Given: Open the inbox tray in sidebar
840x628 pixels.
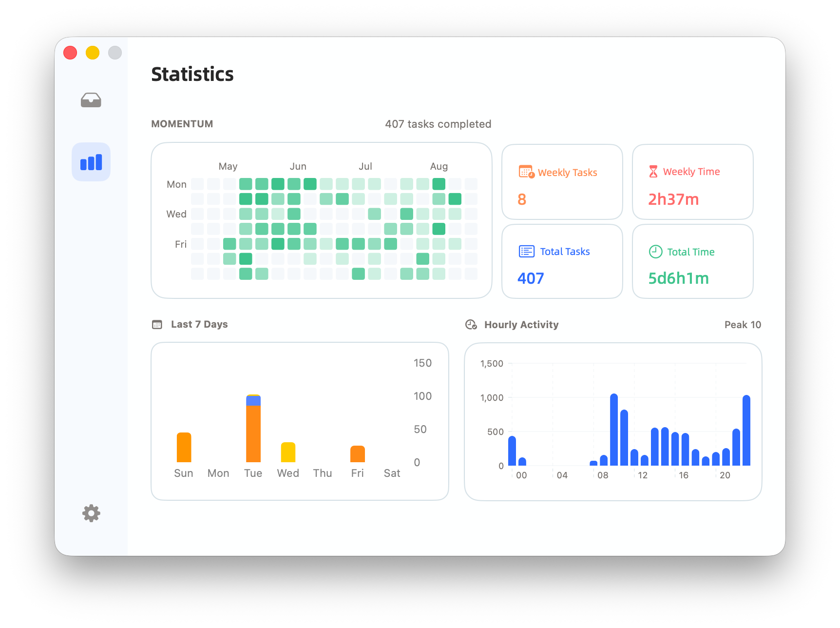Looking at the screenshot, I should 91,100.
